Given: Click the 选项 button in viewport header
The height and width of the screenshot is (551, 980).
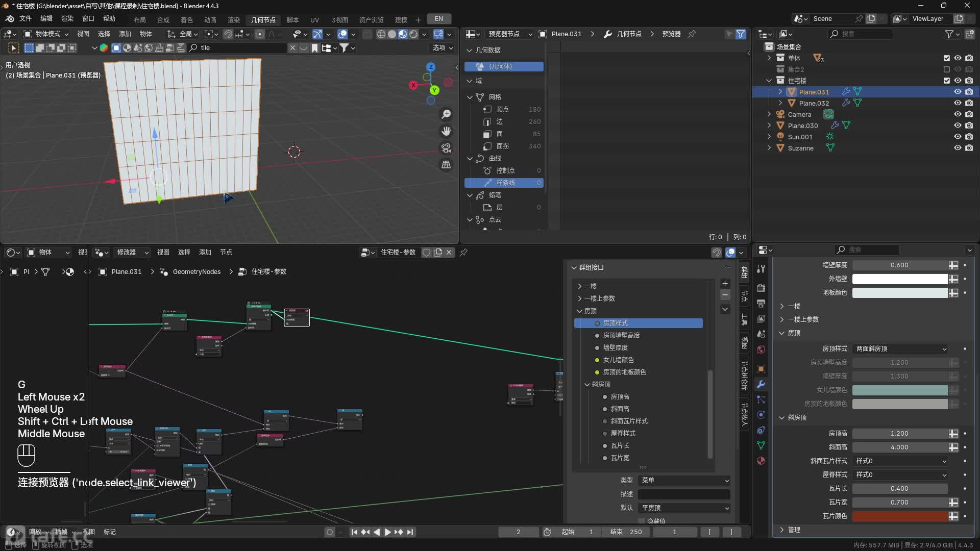Looking at the screenshot, I should [443, 48].
